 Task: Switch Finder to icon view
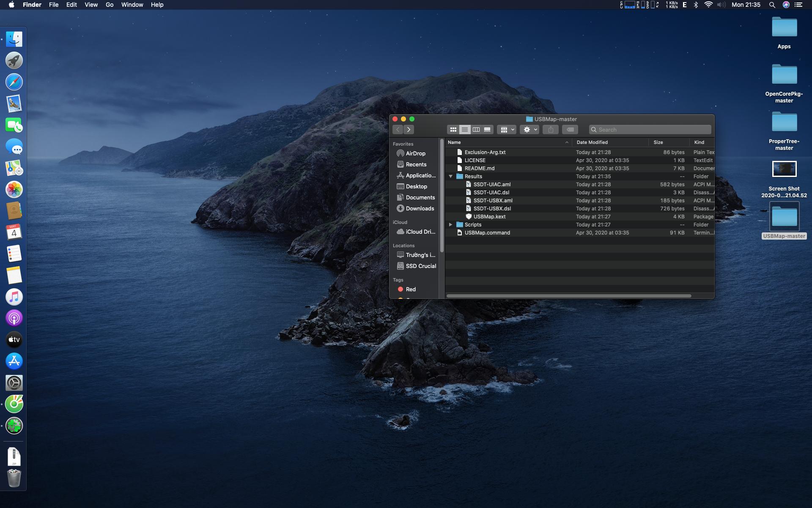click(x=453, y=130)
